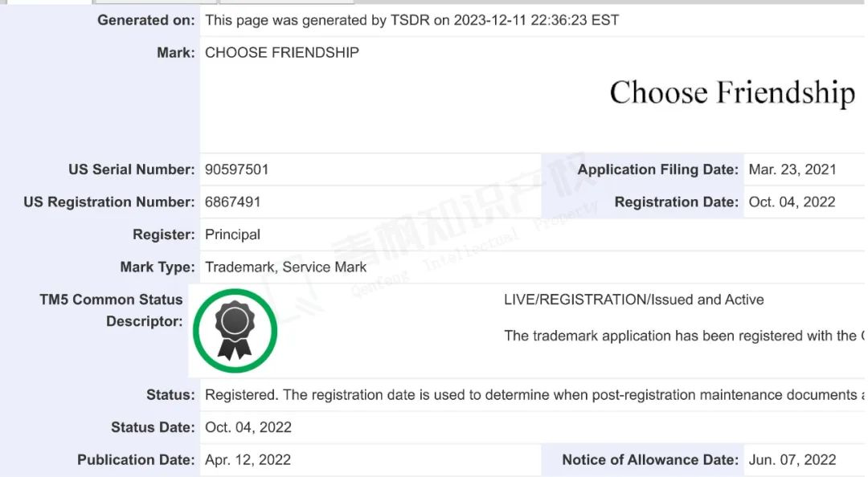Image resolution: width=868 pixels, height=477 pixels.
Task: Click the CHOOSE FRIENDSHIP mark text
Action: [x=282, y=52]
